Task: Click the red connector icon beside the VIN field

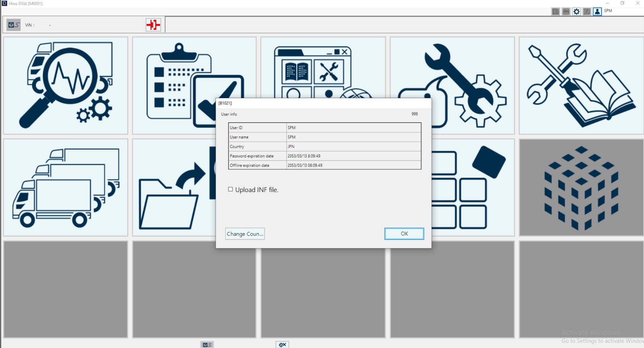Action: 153,25
